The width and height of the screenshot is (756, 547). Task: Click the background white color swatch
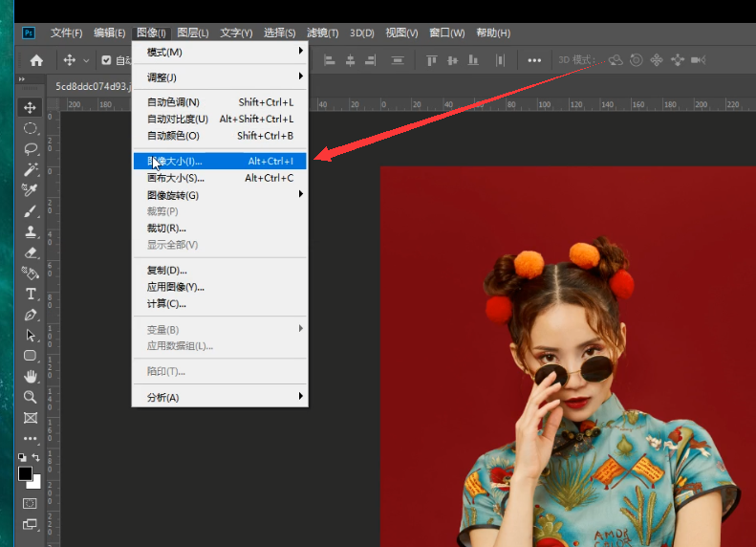coord(36,483)
